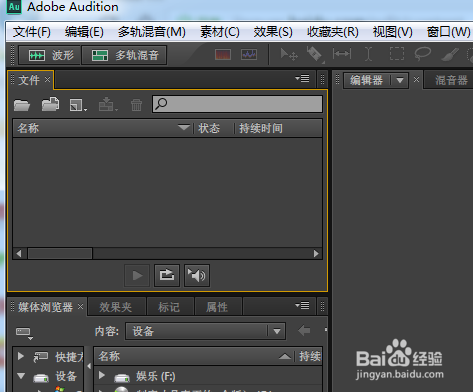The image size is (473, 392).
Task: Open the 编辑器 dropdown arrow
Action: click(x=400, y=80)
